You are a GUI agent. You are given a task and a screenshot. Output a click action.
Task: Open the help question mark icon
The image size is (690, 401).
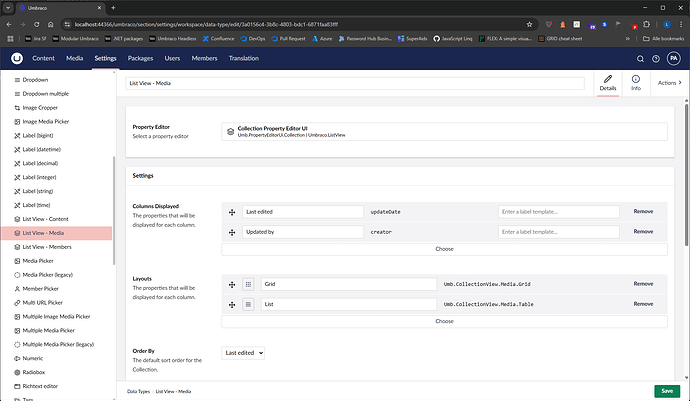tap(656, 59)
